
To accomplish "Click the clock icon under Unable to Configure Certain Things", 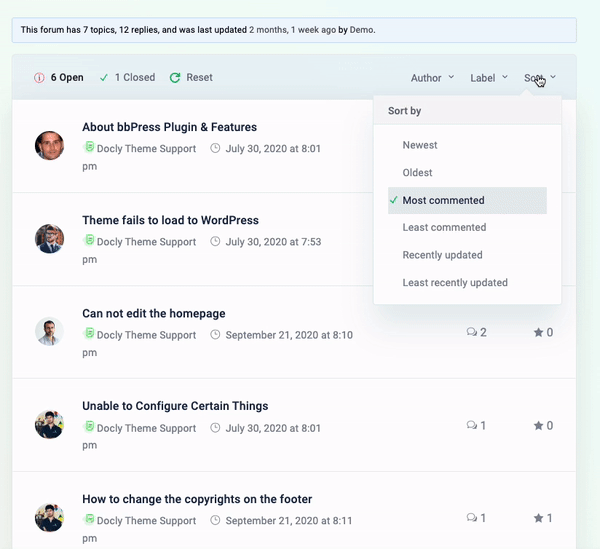I will [215, 428].
